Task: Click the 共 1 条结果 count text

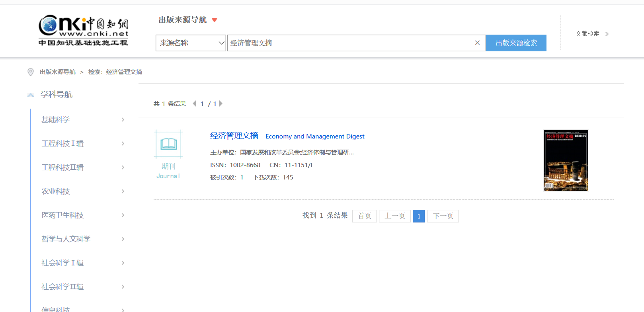Action: (x=170, y=104)
